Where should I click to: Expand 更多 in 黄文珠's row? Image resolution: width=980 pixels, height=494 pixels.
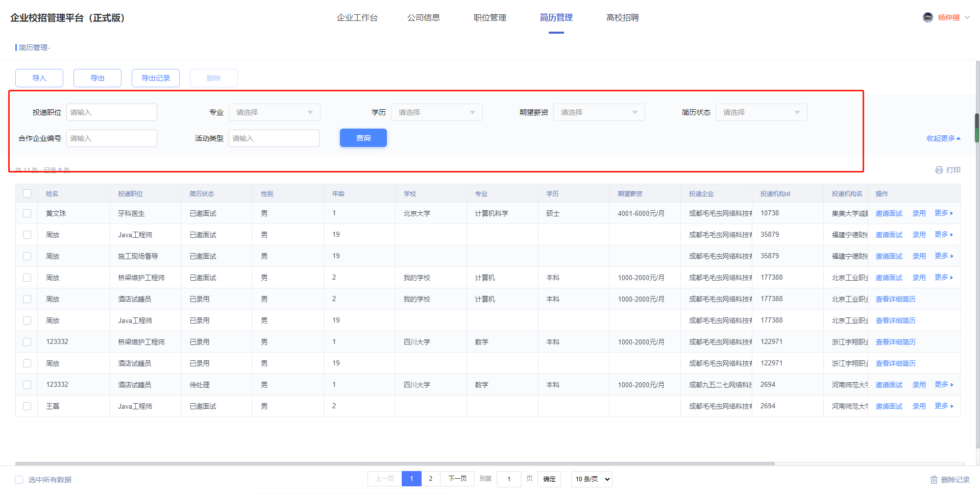click(943, 213)
